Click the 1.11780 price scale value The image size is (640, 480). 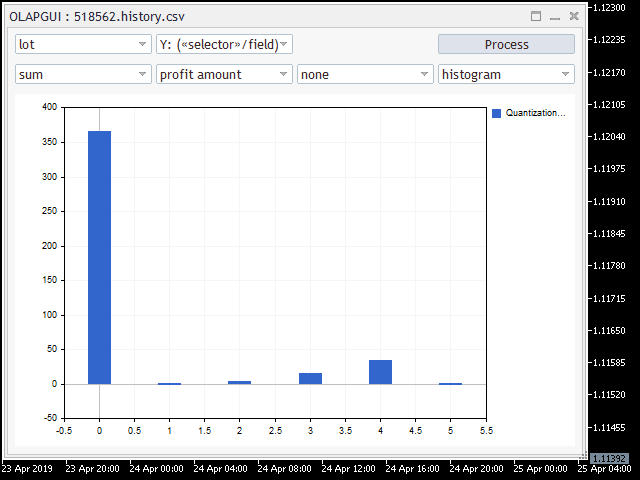coord(609,266)
